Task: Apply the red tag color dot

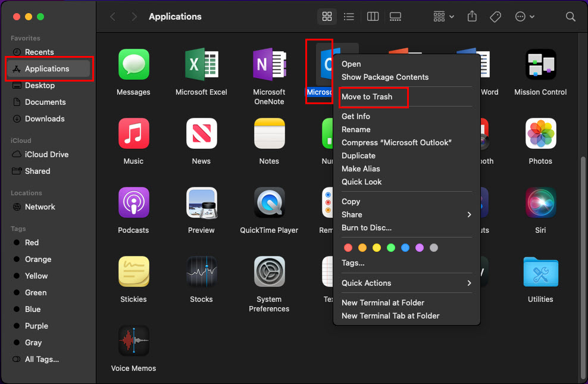Action: click(x=348, y=248)
